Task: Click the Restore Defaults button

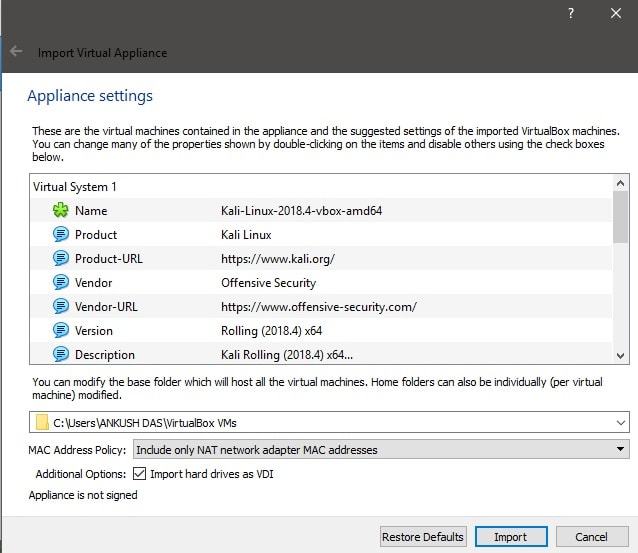Action: [x=422, y=537]
